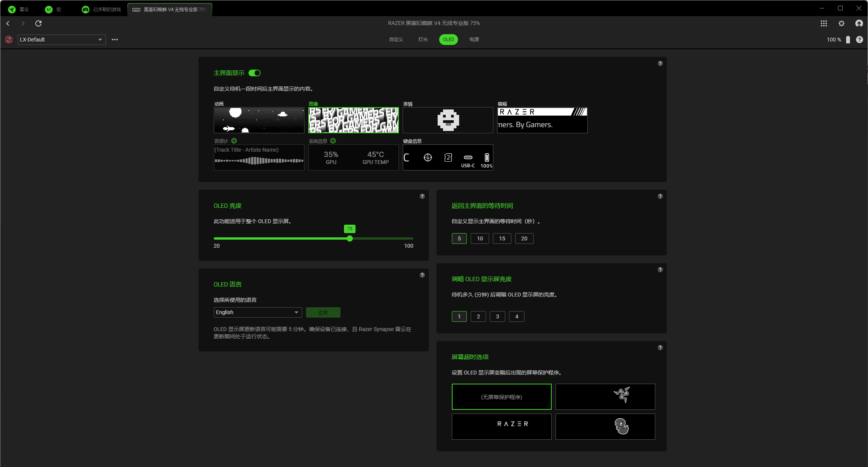Image resolution: width=868 pixels, height=467 pixels.
Task: Set return wait time to 10 seconds
Action: (x=480, y=238)
